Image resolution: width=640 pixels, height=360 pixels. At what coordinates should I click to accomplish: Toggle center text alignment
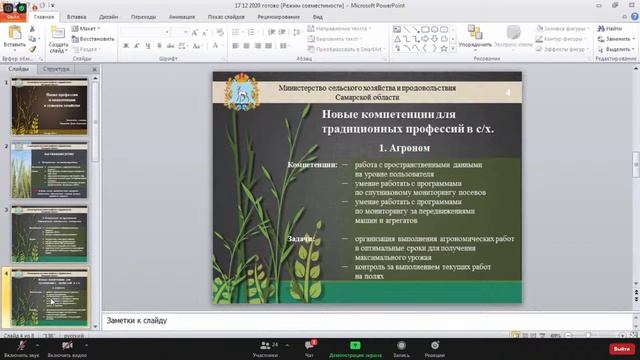(247, 46)
